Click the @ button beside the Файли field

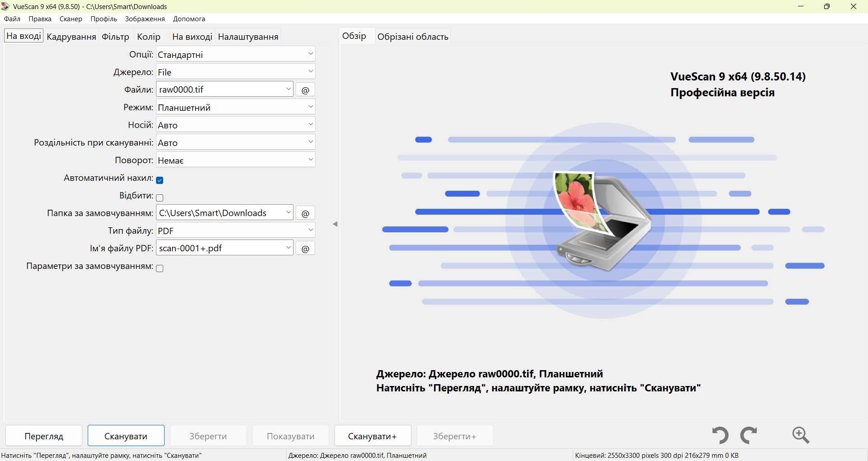tap(305, 90)
